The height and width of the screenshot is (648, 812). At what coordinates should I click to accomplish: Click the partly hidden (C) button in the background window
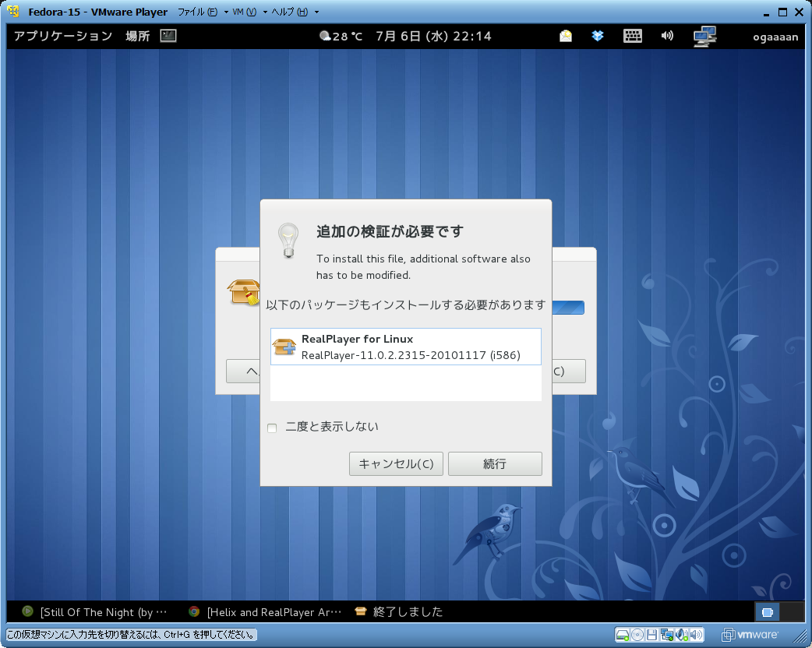point(569,371)
